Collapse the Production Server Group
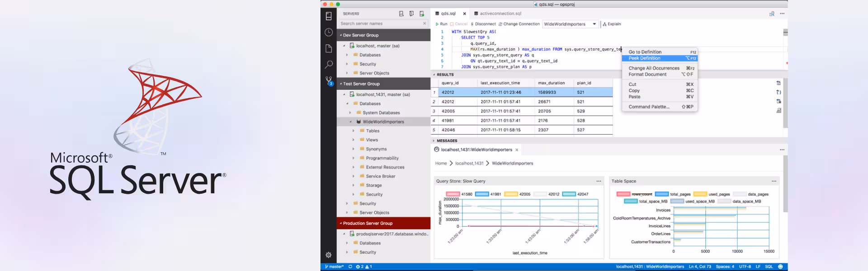The image size is (868, 271). click(383, 223)
